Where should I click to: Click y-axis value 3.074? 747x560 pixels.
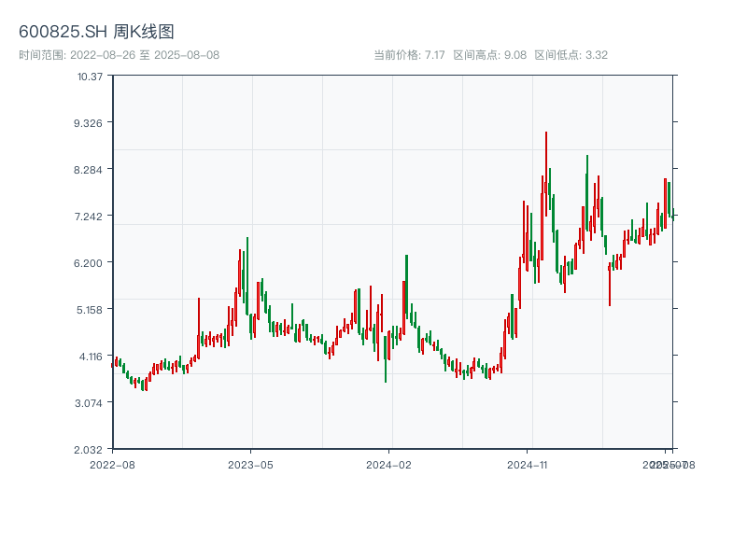(89, 403)
